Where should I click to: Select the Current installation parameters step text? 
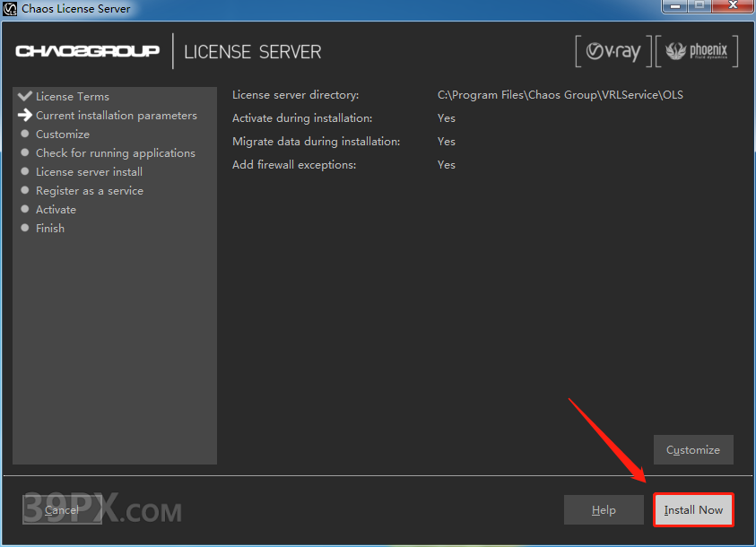tap(117, 116)
